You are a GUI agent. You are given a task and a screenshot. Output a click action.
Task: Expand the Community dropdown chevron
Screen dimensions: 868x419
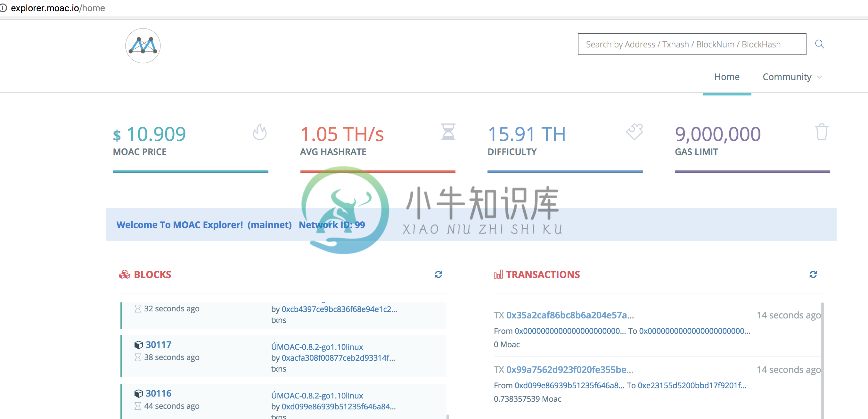(x=820, y=77)
